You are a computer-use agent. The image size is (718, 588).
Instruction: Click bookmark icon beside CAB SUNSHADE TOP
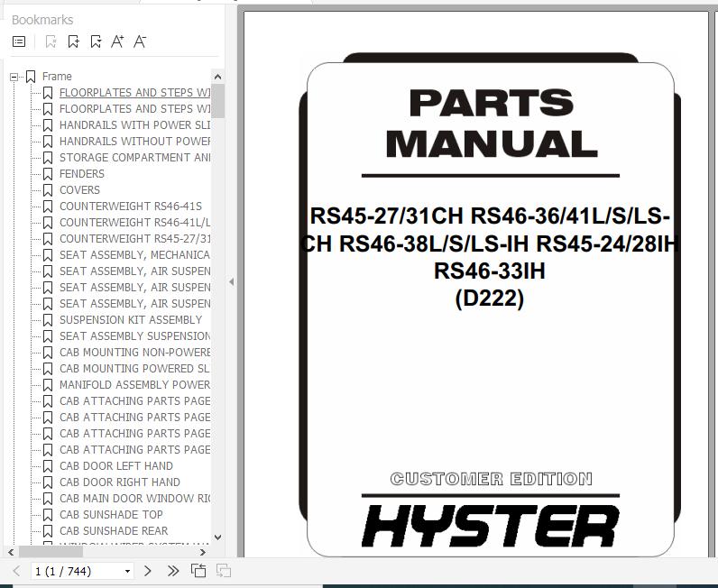pos(48,515)
